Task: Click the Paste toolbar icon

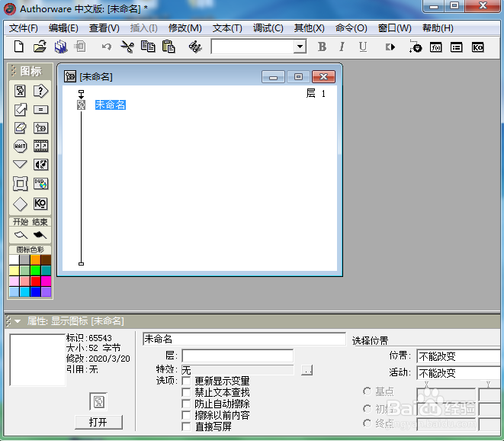Action: (x=169, y=47)
